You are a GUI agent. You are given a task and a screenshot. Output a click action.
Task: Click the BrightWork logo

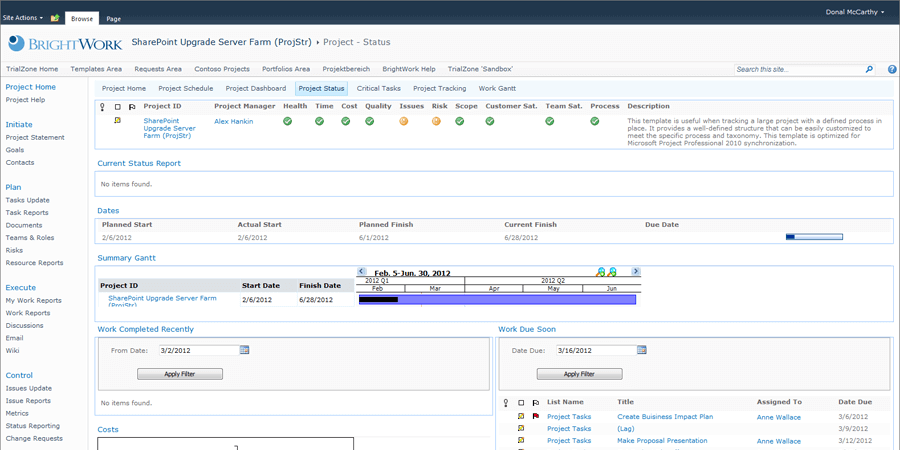(65, 44)
